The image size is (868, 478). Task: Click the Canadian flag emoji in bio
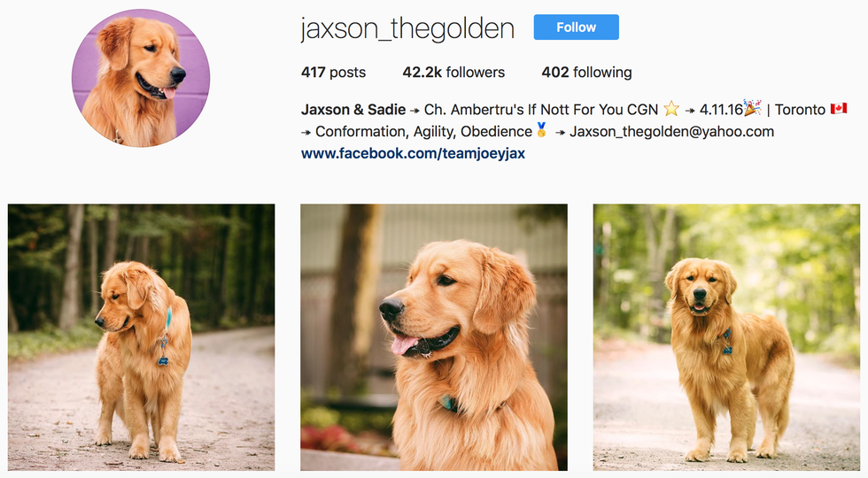839,108
